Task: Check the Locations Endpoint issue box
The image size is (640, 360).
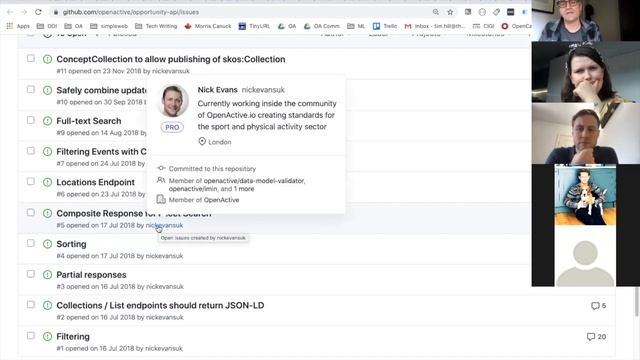Action: tap(31, 181)
